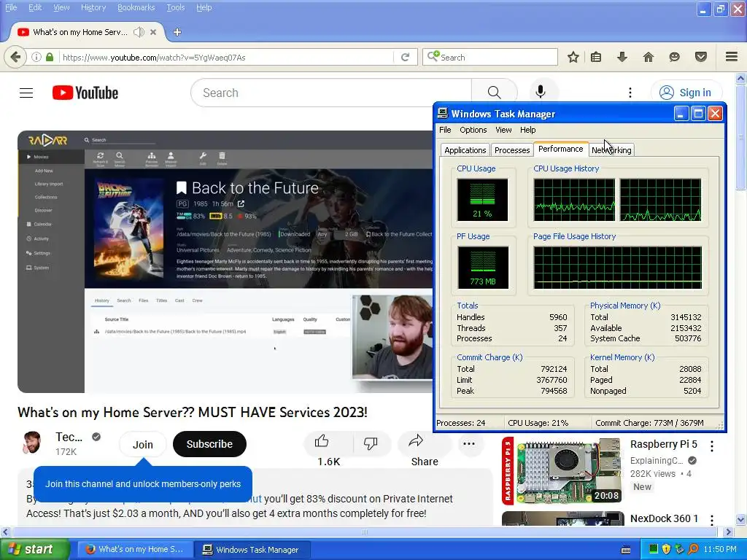This screenshot has width=747, height=560.
Task: Click the green padlock security icon
Action: 50,57
